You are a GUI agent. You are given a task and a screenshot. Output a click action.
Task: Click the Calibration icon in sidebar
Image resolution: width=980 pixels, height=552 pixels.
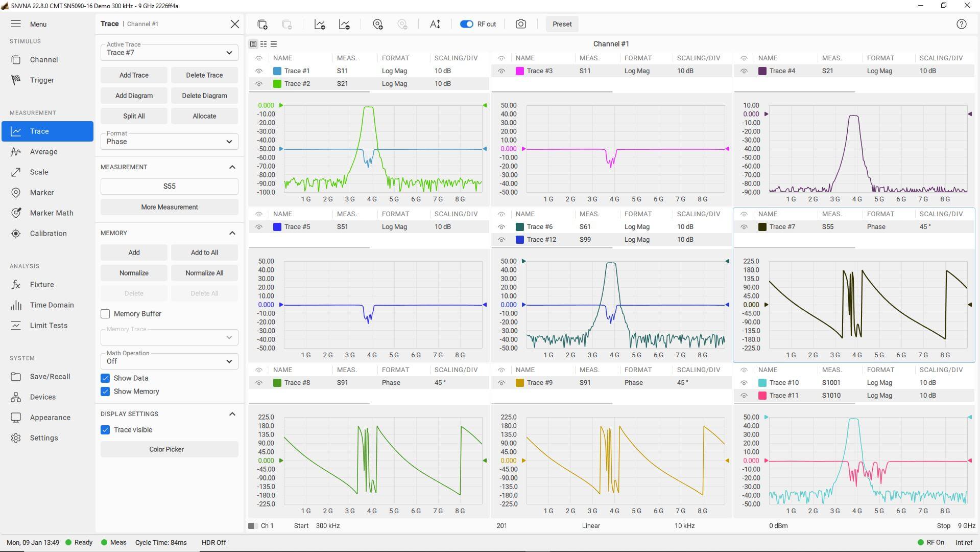(49, 233)
